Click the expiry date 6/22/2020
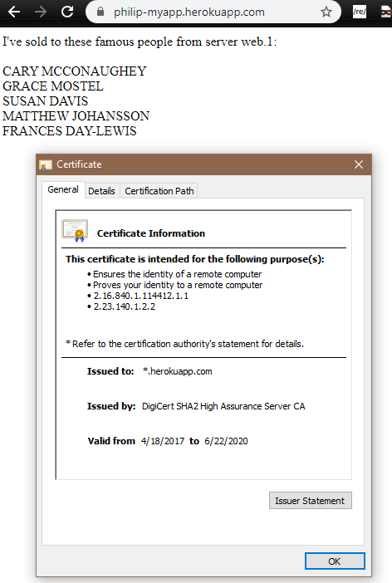Image resolution: width=392 pixels, height=583 pixels. click(226, 441)
